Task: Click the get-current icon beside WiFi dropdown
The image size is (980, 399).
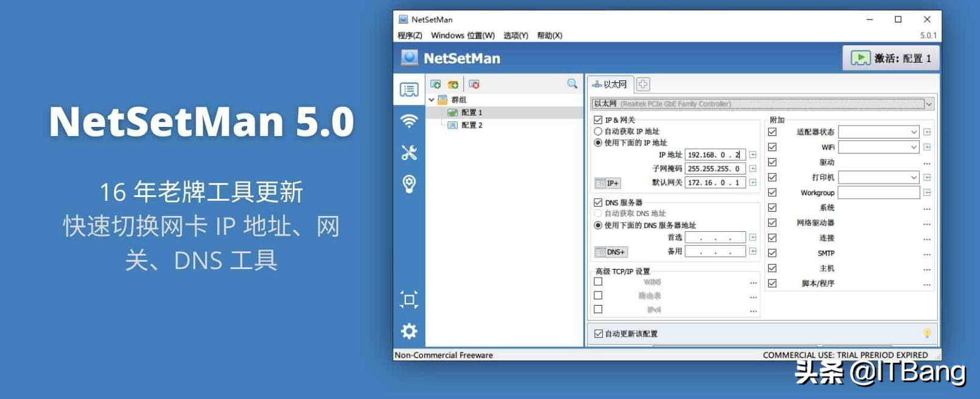Action: pyautogui.click(x=927, y=147)
